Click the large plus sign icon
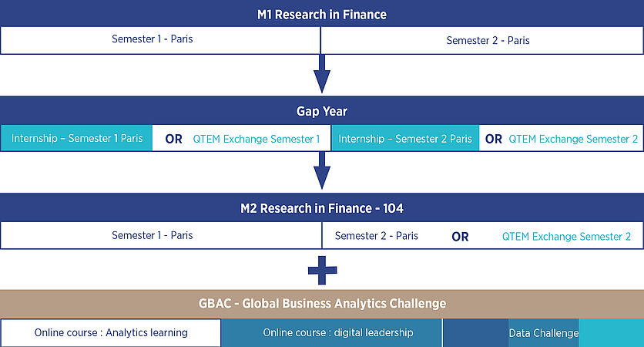The width and height of the screenshot is (644, 347). point(322,270)
